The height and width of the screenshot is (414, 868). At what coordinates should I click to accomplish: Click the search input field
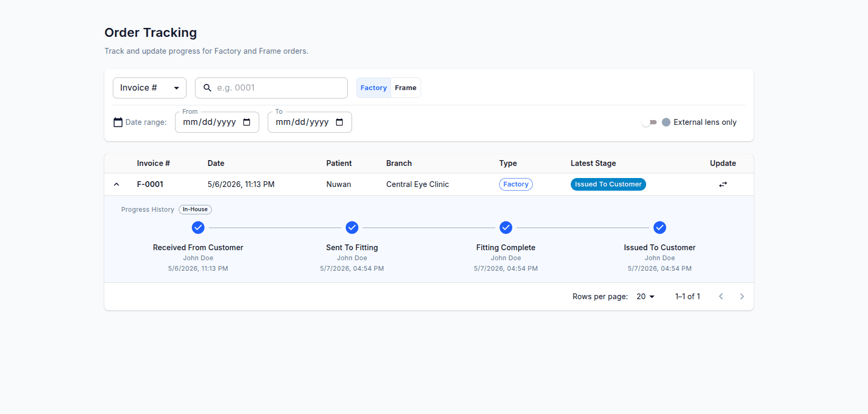click(x=271, y=88)
